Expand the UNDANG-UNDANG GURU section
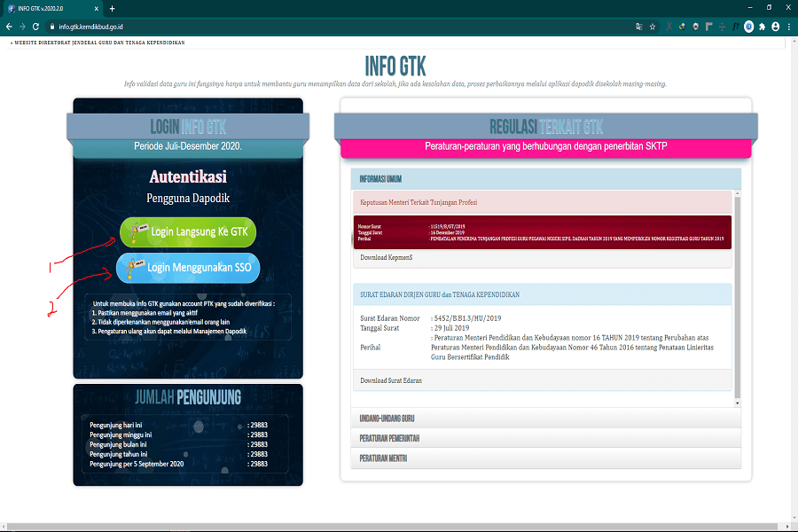Screen dimensions: 798x532 coord(545,419)
